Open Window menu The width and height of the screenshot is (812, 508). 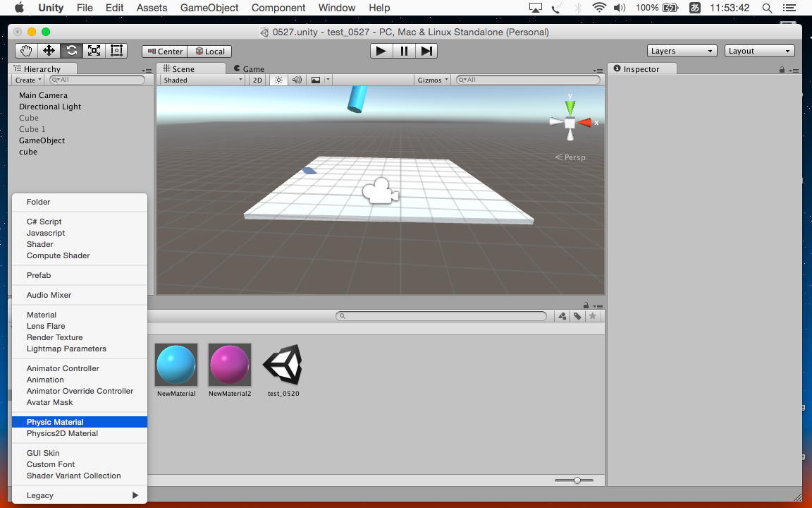[x=337, y=8]
